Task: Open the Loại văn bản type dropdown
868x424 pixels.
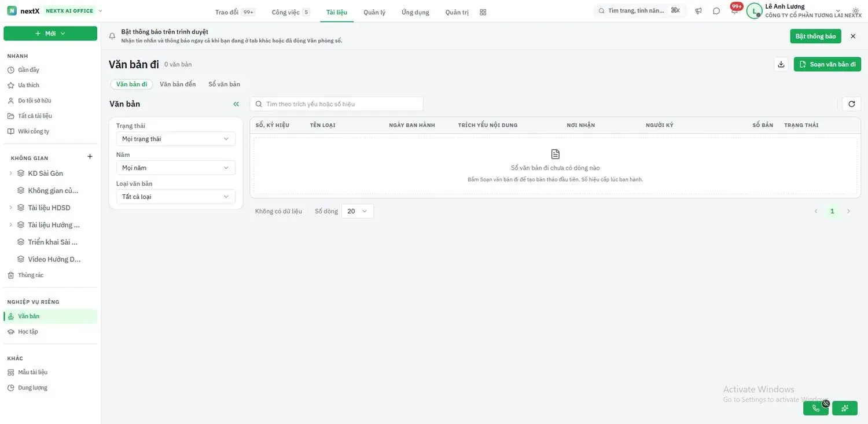Action: (x=176, y=197)
